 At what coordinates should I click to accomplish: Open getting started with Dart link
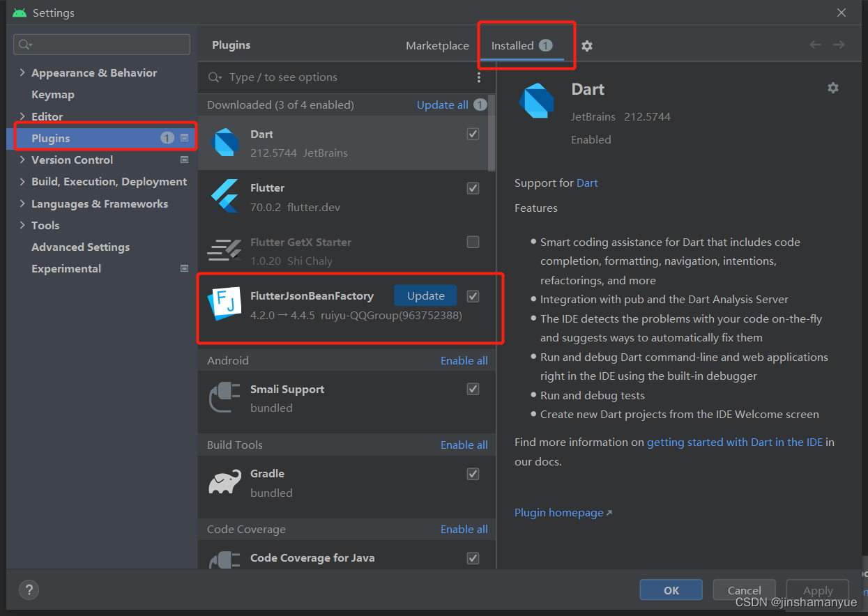[735, 442]
